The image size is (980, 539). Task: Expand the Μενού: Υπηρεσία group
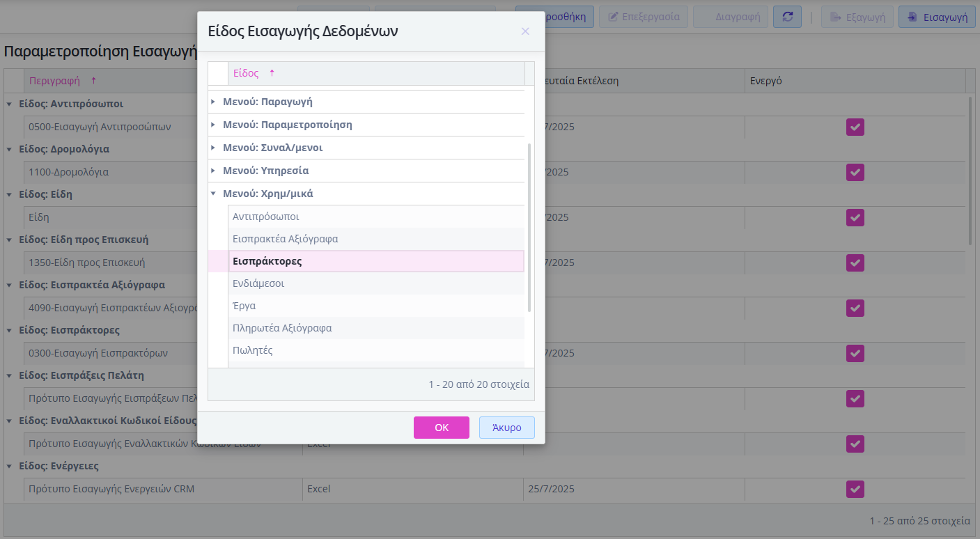tap(213, 171)
